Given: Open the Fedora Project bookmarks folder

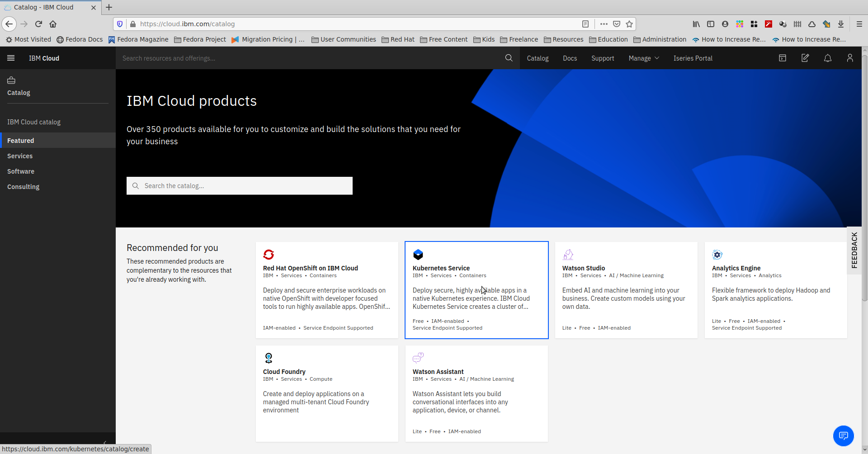Looking at the screenshot, I should 200,39.
